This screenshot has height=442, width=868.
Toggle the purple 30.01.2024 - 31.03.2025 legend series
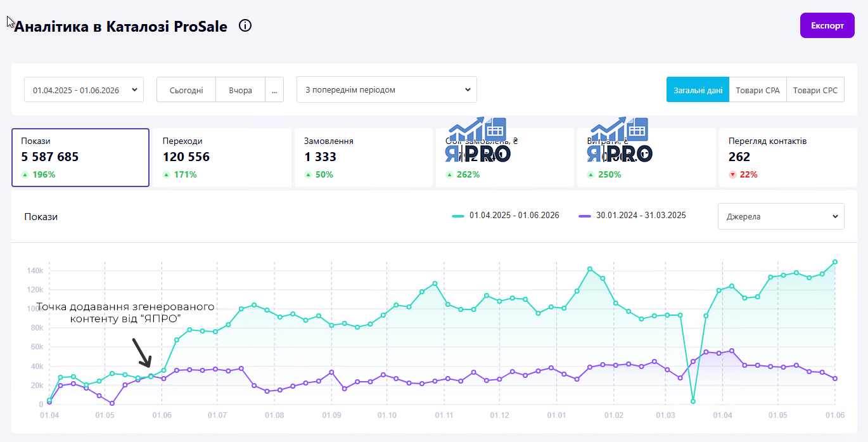632,216
